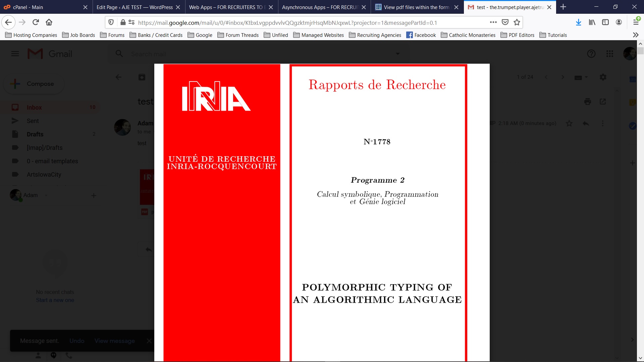
Task: Open Hosting Companies bookmark folder
Action: [x=31, y=35]
